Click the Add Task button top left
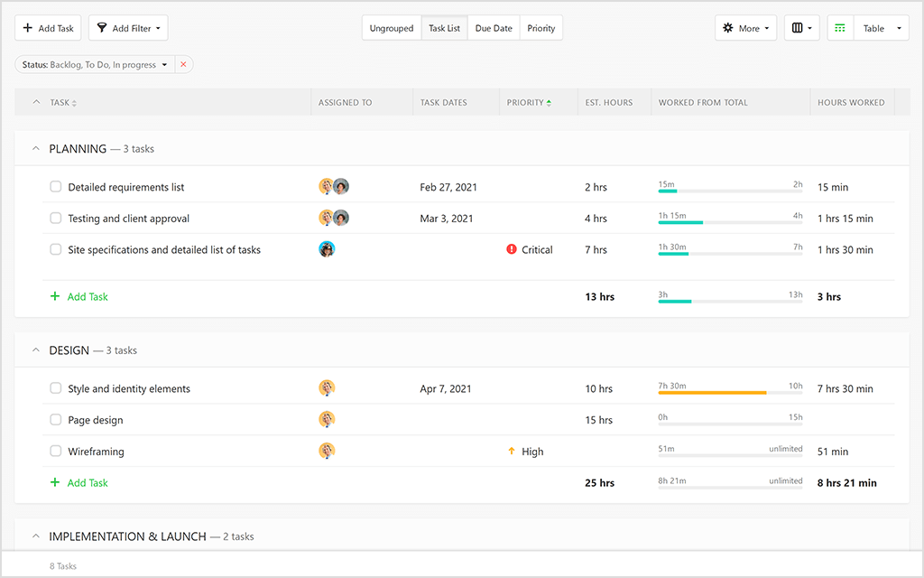 tap(48, 28)
